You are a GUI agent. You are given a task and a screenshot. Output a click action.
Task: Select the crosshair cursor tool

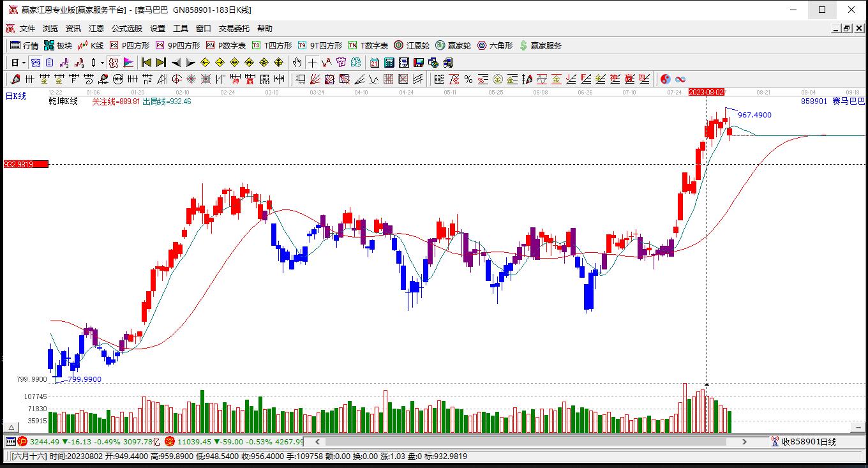pyautogui.click(x=312, y=63)
